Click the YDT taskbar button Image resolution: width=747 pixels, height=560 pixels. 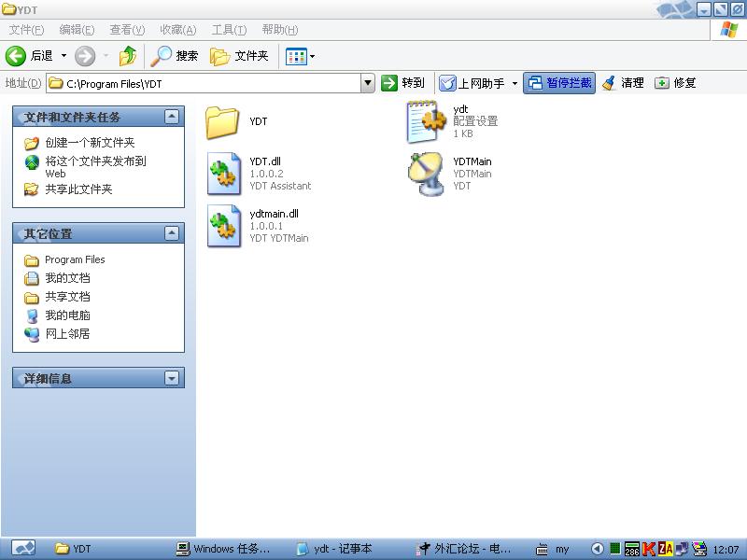73,549
